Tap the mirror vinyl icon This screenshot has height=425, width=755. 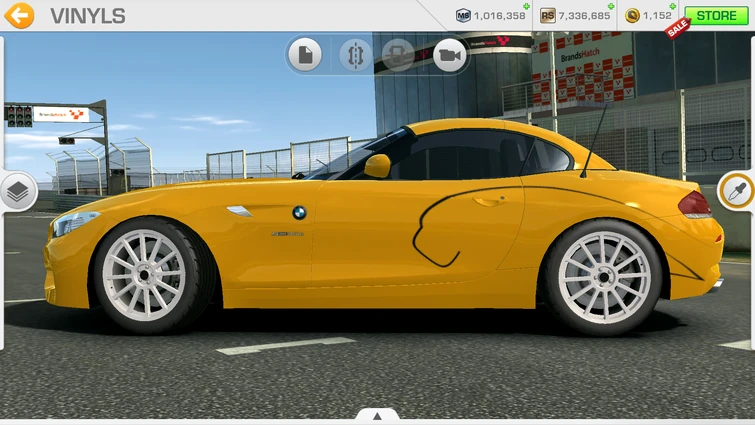[x=355, y=55]
